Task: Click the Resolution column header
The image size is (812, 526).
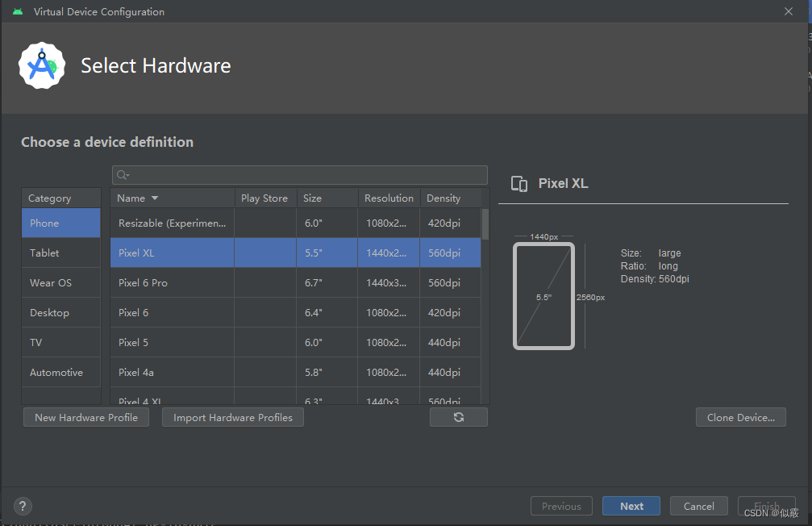Action: (x=389, y=198)
